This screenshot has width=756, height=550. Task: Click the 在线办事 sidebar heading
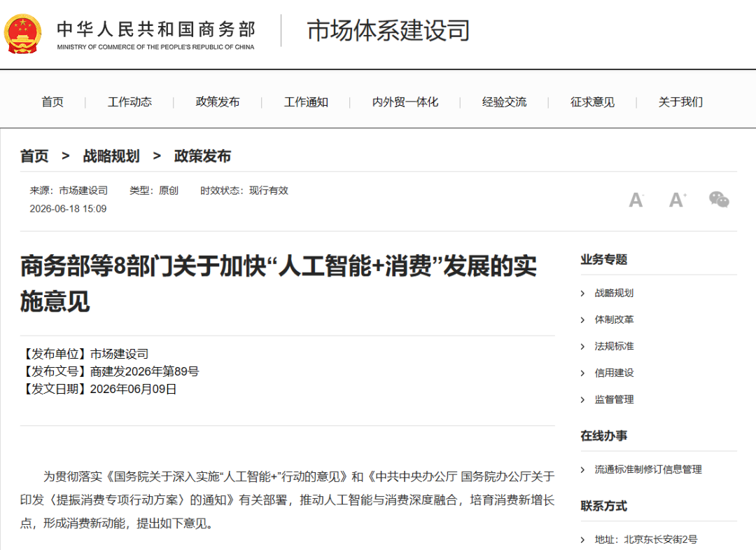click(x=603, y=436)
